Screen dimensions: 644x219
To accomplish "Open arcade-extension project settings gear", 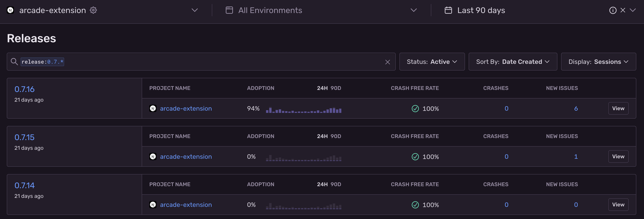I will (x=93, y=10).
